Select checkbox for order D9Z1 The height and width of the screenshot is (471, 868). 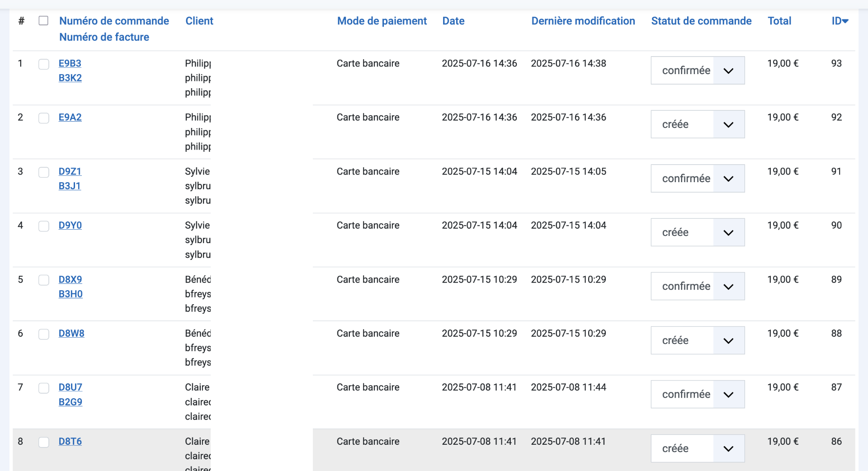coord(44,172)
